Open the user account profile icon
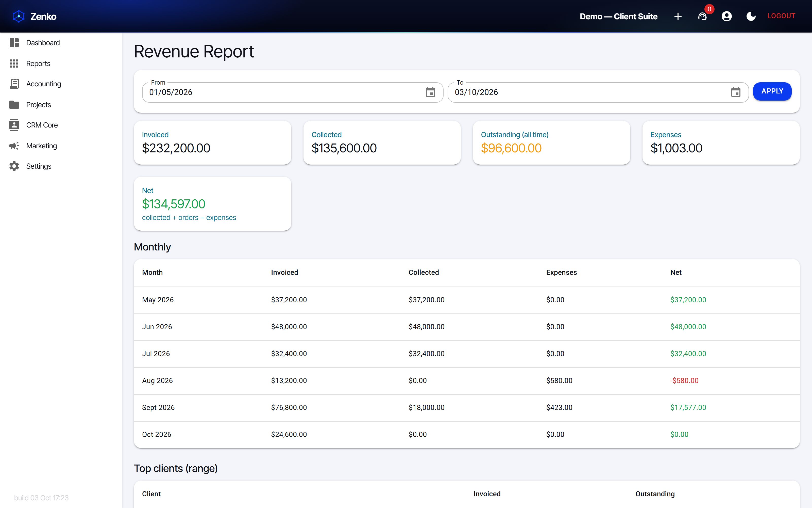 click(726, 16)
